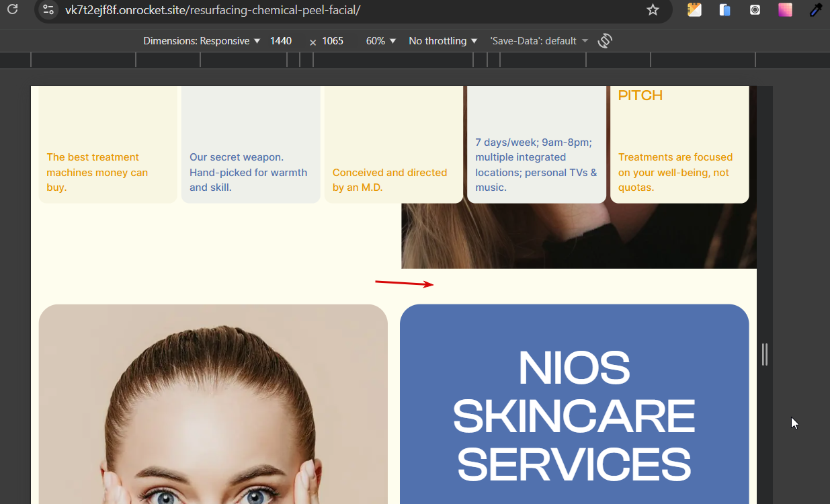Click the dark hair photo behind cards
The image size is (830, 504).
coord(579,235)
